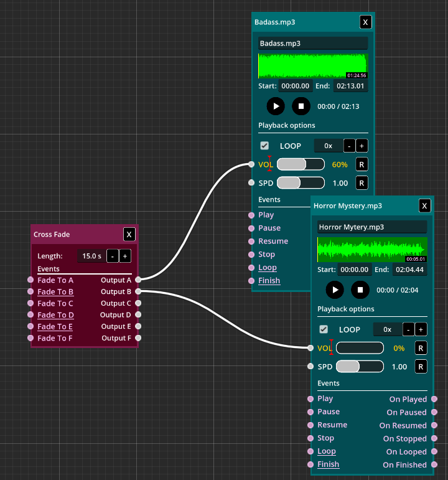Reset speed on Horror Mystery.mp3 node
The height and width of the screenshot is (480, 448).
[421, 367]
